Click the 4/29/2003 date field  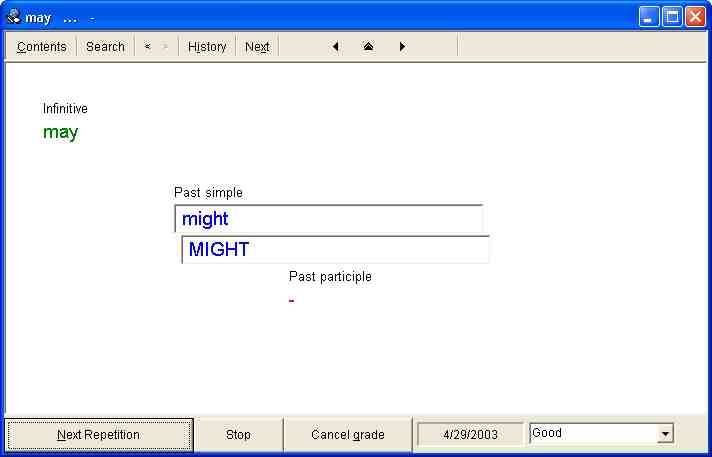coord(470,434)
